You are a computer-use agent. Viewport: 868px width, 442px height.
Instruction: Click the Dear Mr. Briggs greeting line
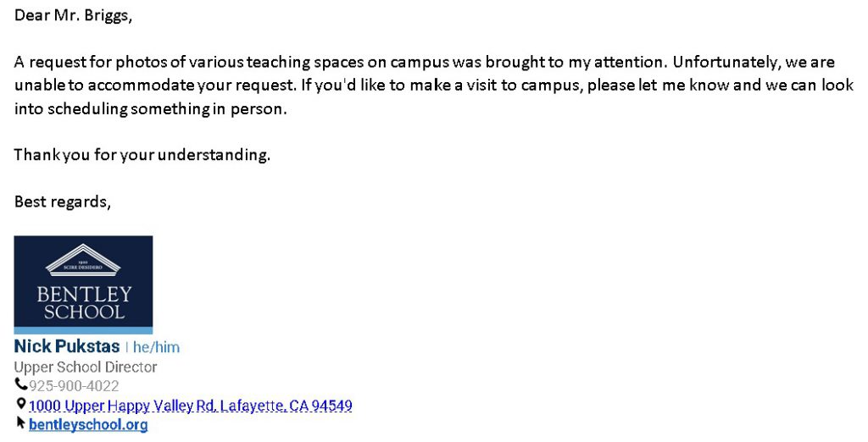click(73, 15)
